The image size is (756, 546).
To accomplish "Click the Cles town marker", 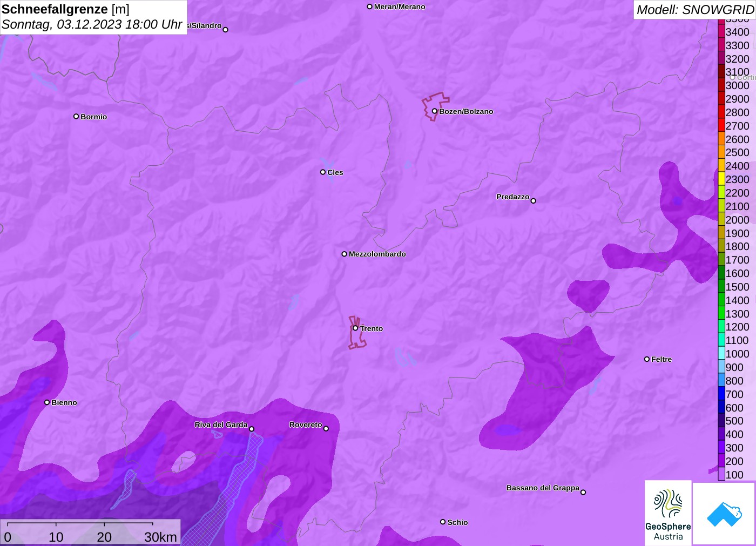I will pos(323,172).
